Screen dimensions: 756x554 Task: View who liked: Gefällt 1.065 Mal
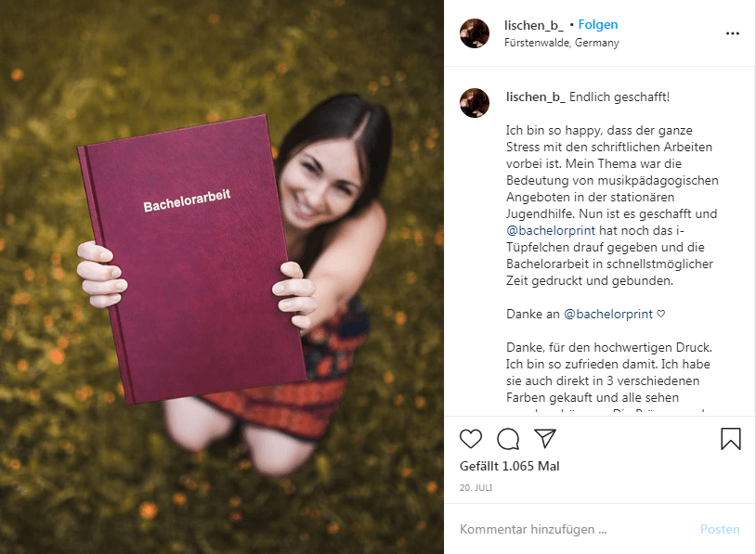point(510,466)
